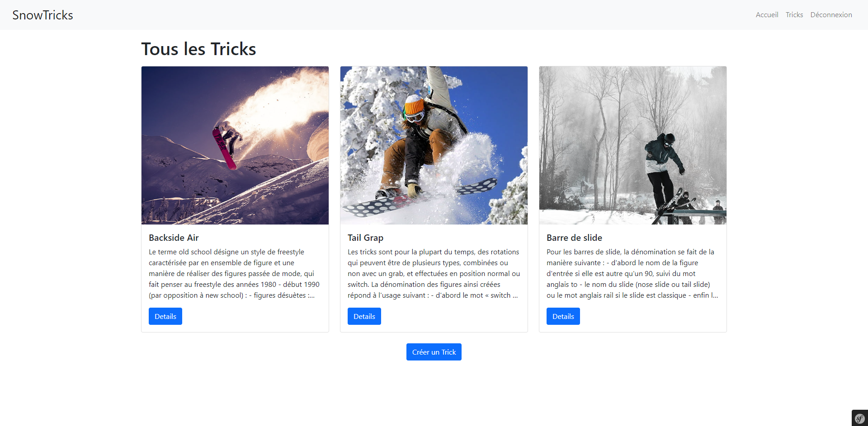Log out via the Déconnexion link
Viewport: 868px width, 426px height.
[x=831, y=15]
